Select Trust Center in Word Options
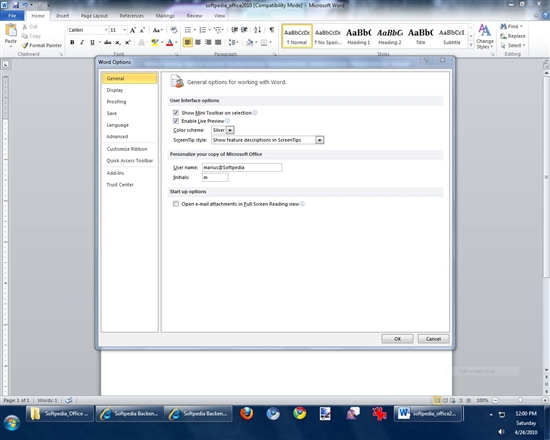 129,185
